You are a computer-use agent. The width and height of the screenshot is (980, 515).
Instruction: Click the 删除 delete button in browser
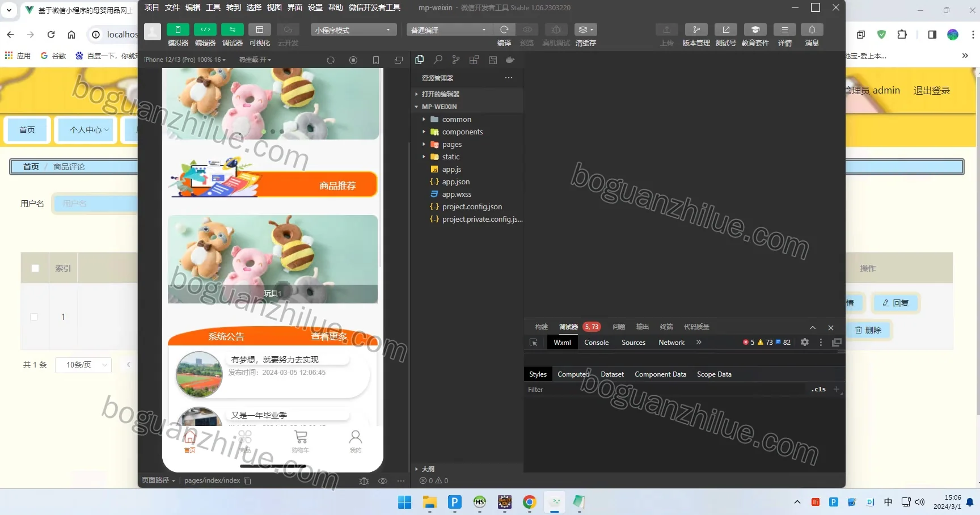pos(868,330)
